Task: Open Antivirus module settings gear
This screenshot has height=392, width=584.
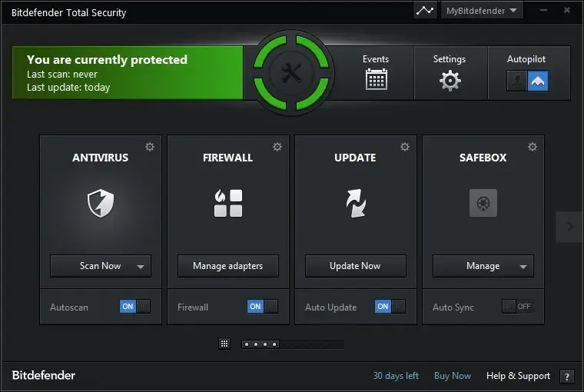Action: tap(150, 147)
